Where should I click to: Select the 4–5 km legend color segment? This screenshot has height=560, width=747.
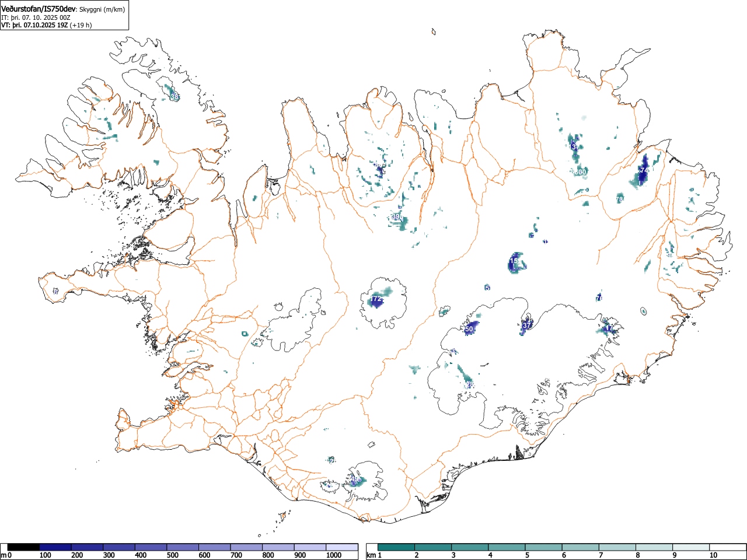507,547
